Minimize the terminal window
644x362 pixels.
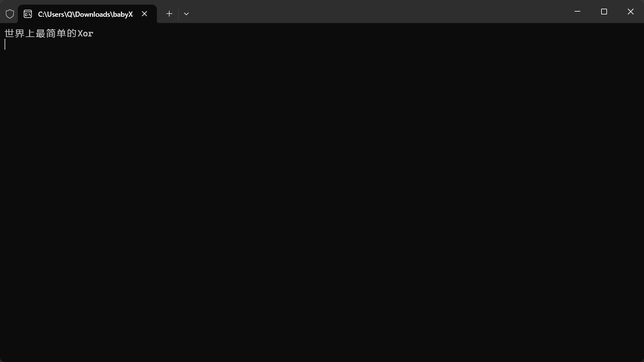(x=577, y=12)
